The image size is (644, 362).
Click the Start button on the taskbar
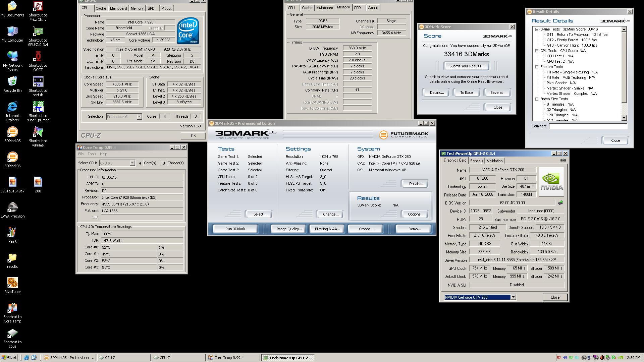[x=9, y=358]
